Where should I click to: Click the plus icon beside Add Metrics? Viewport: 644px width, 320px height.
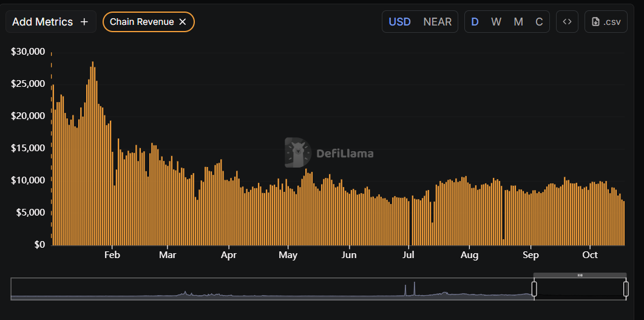(84, 22)
